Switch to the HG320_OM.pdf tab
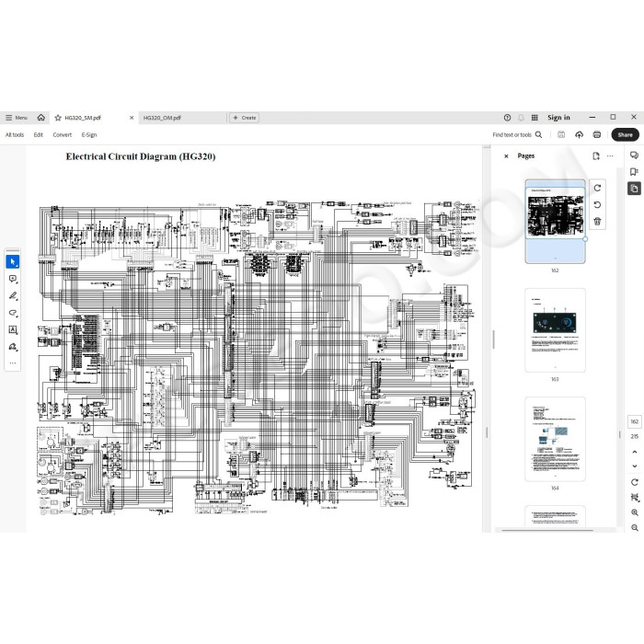This screenshot has height=644, width=644. tap(162, 118)
